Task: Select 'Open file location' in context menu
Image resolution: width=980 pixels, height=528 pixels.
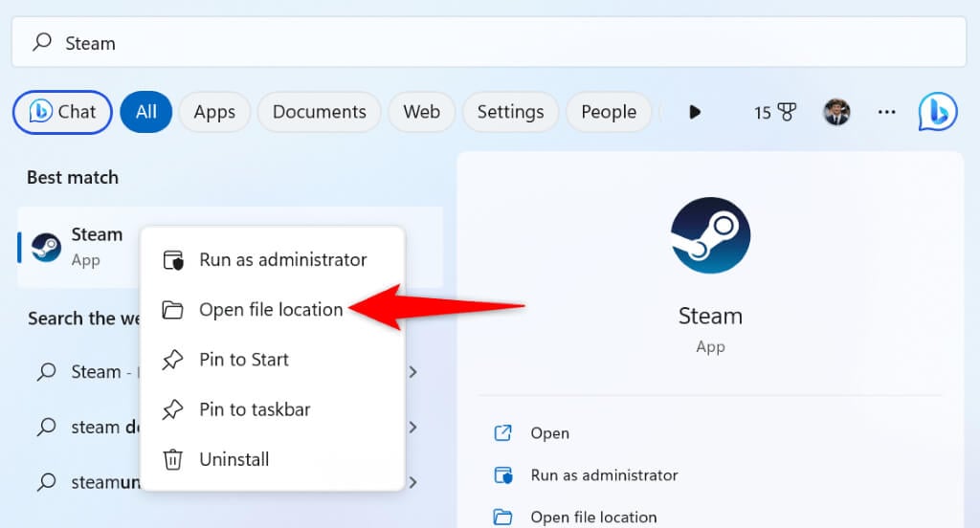Action: coord(270,310)
